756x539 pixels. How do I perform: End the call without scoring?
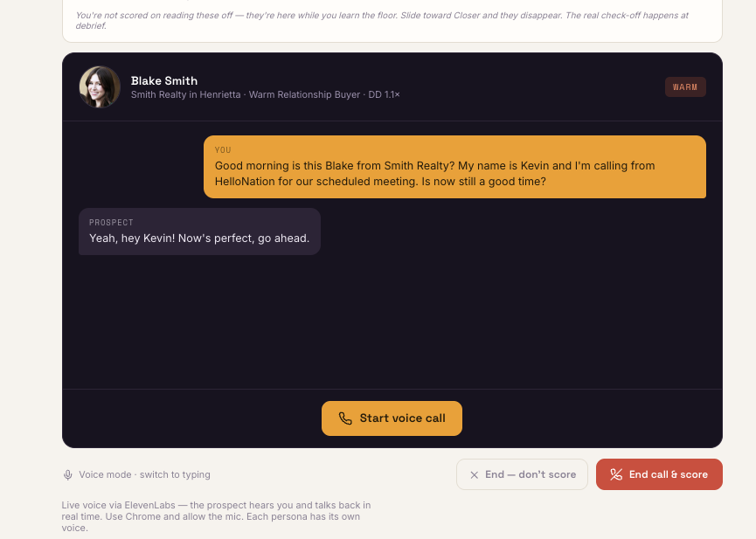[522, 474]
